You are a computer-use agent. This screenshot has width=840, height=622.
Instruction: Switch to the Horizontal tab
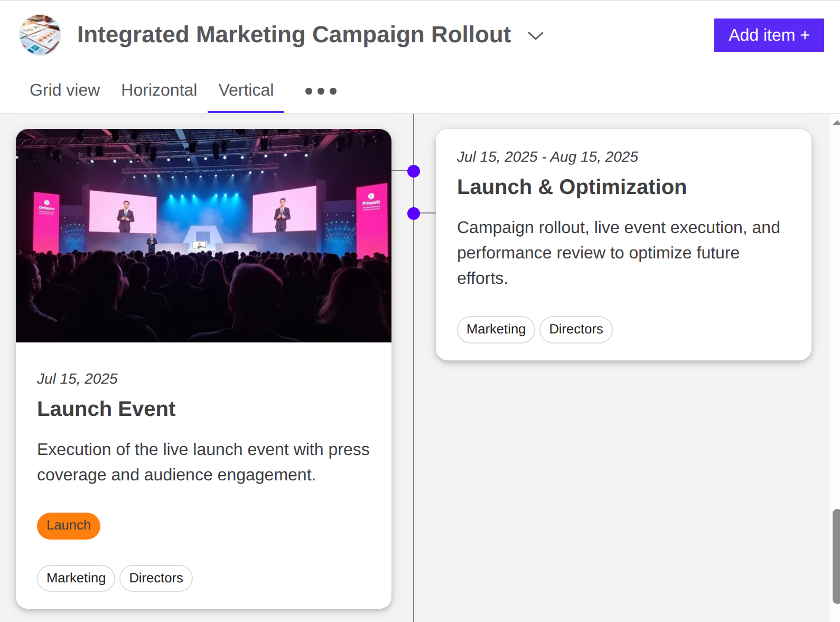[x=159, y=90]
